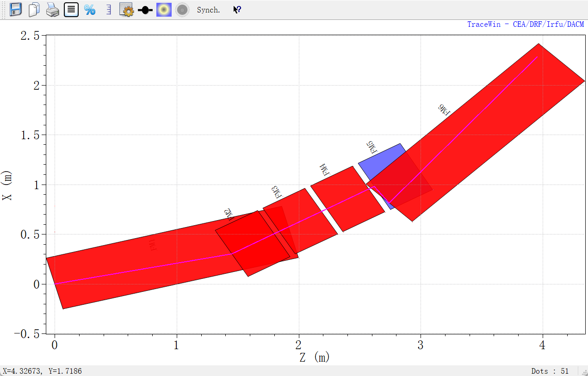
Task: Click the FM5 element label
Action: pos(372,147)
